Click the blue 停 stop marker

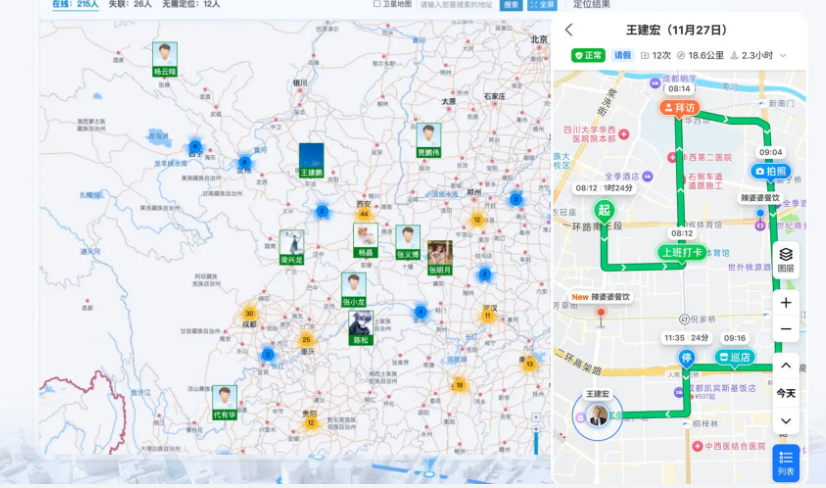point(686,357)
